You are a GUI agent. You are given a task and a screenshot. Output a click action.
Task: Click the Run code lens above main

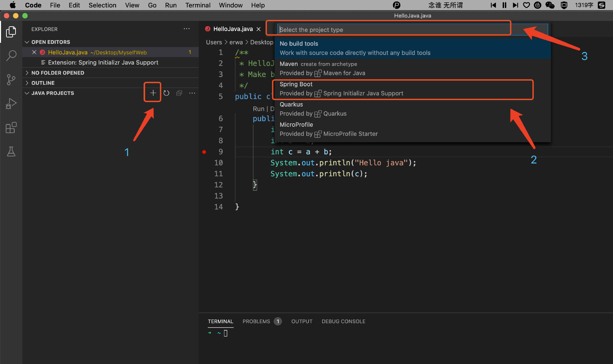tap(258, 109)
